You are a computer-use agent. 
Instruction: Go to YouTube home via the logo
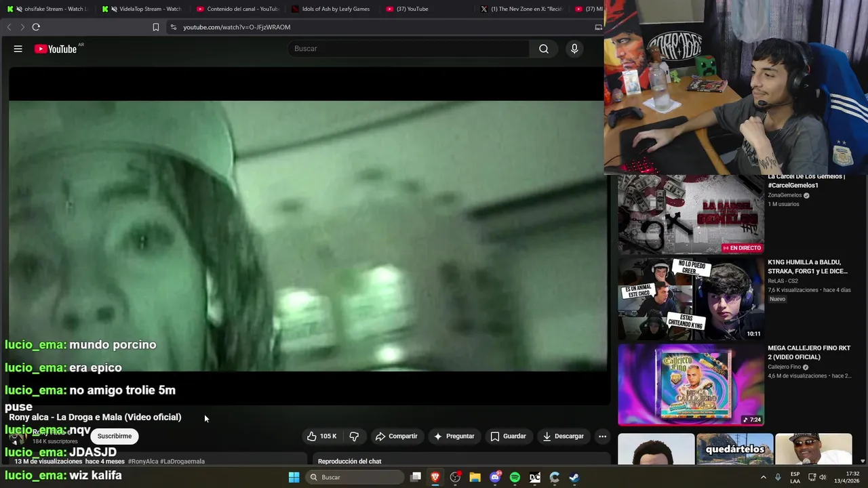[56, 49]
